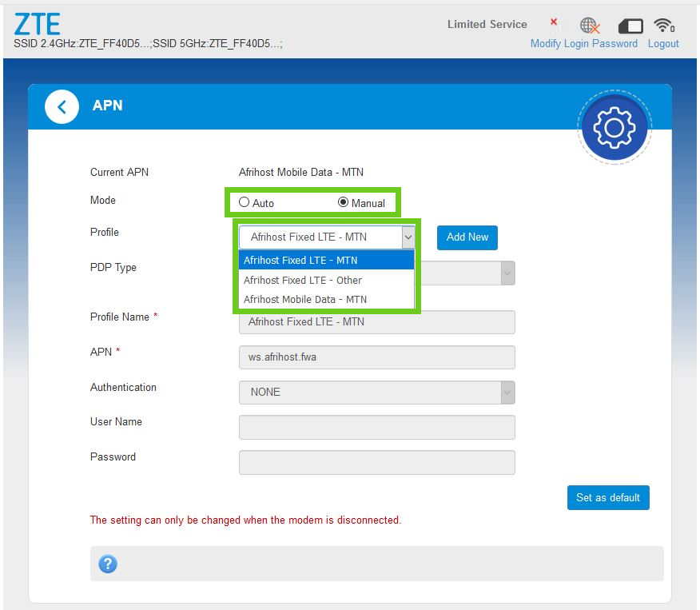Click the globe network status icon
The width and height of the screenshot is (700, 610).
(590, 26)
